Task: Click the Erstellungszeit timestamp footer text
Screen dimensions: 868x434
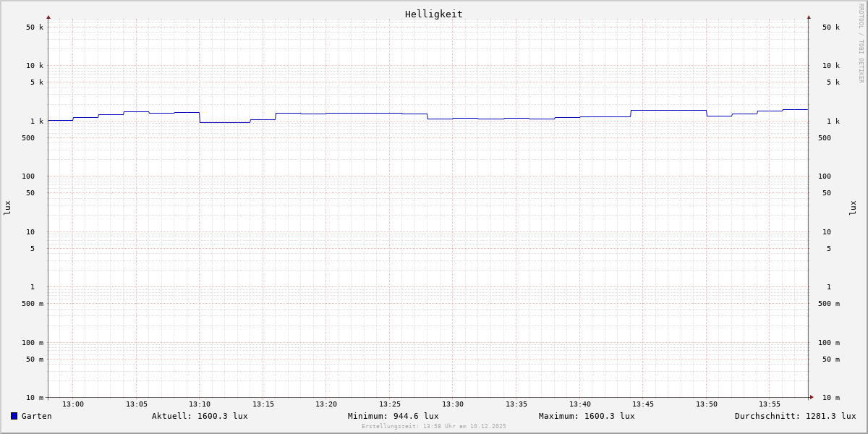Action: pos(434,427)
